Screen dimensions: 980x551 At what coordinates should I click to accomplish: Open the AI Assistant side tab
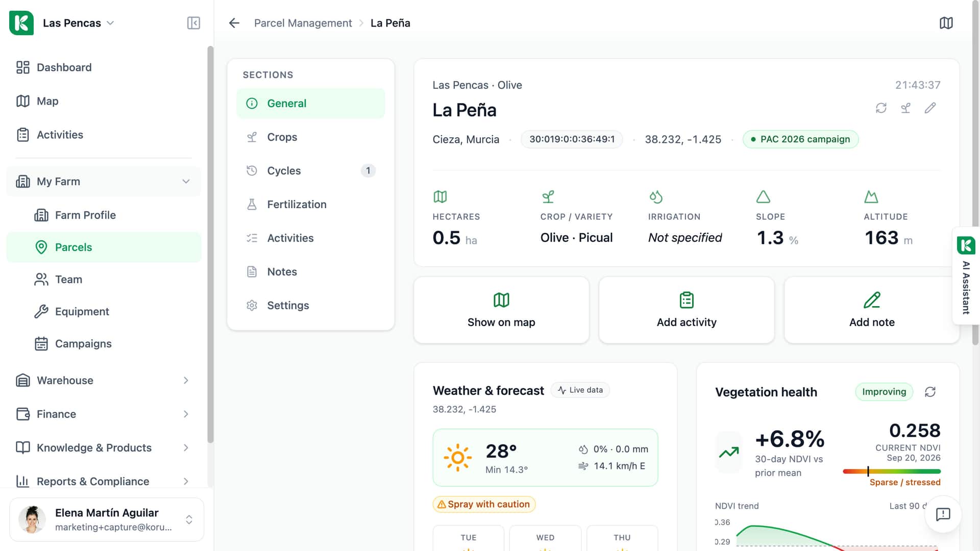click(x=966, y=276)
